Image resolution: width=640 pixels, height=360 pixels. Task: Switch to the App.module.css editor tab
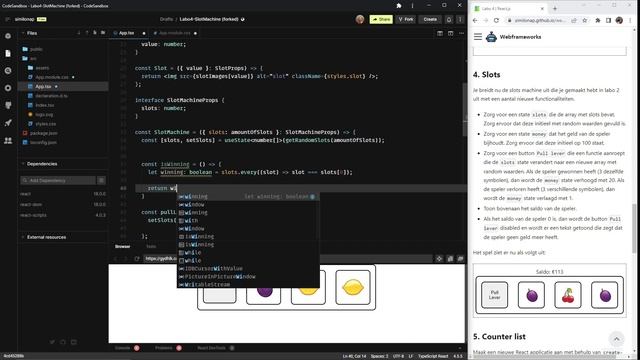pyautogui.click(x=175, y=33)
